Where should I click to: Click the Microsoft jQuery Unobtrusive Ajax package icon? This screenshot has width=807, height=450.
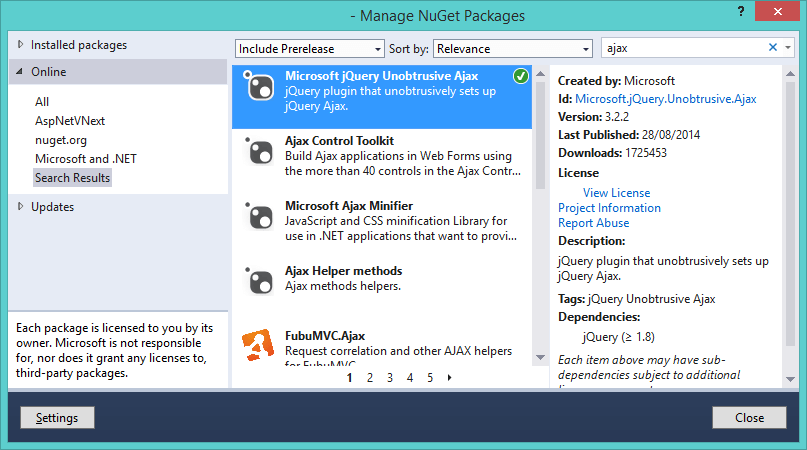coord(258,85)
